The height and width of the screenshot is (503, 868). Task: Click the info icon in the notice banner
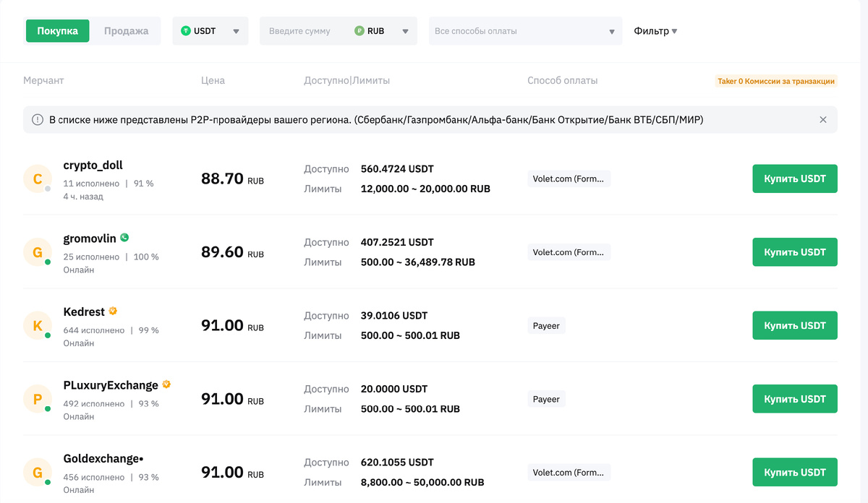38,120
